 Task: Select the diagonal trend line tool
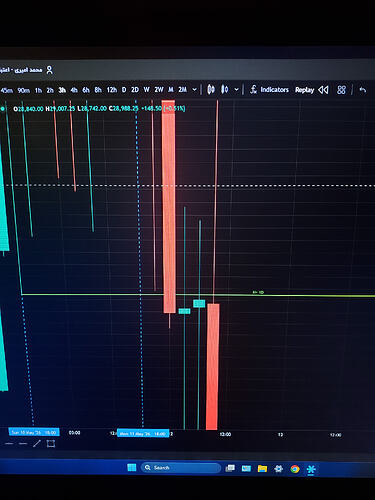point(37,444)
